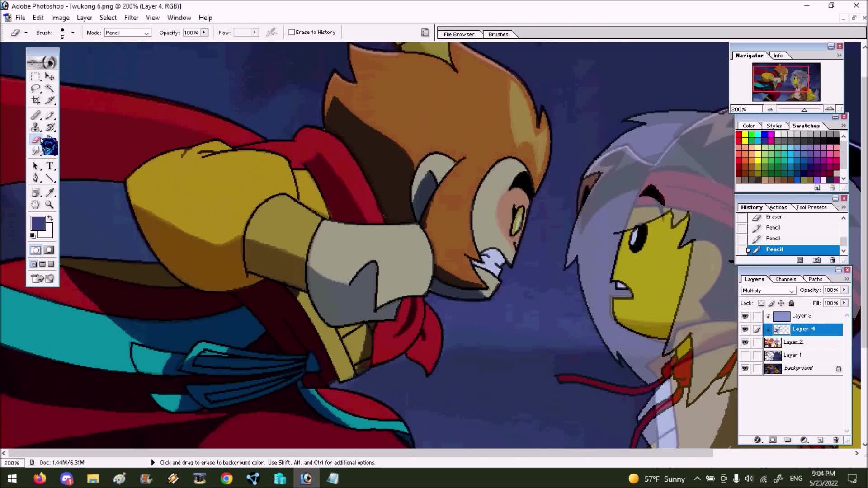Hide the Background layer eye
Viewport: 868px width, 488px height.
point(745,368)
